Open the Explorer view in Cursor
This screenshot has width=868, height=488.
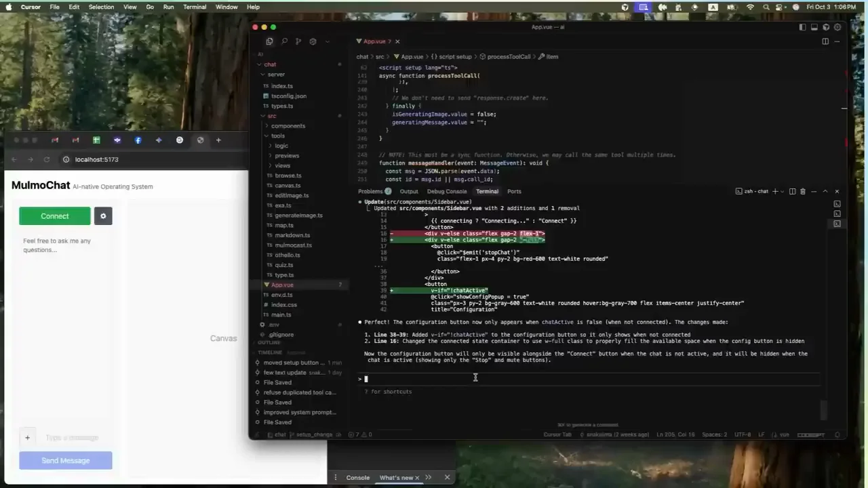click(269, 41)
